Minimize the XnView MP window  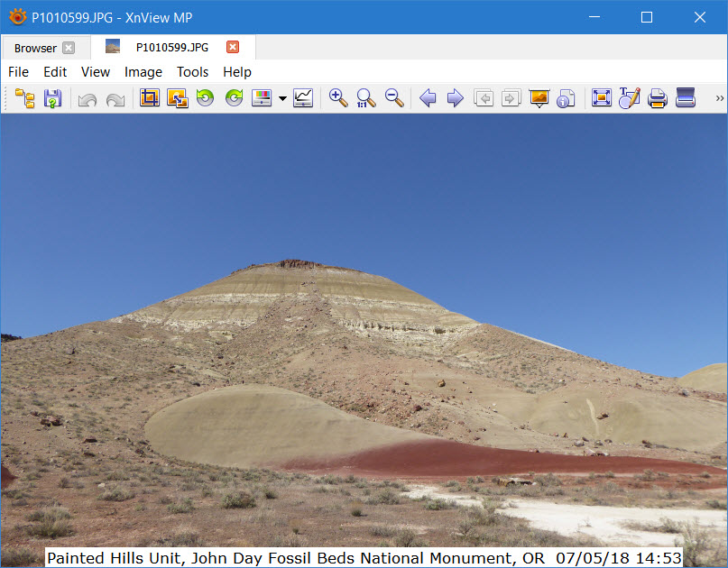click(594, 17)
